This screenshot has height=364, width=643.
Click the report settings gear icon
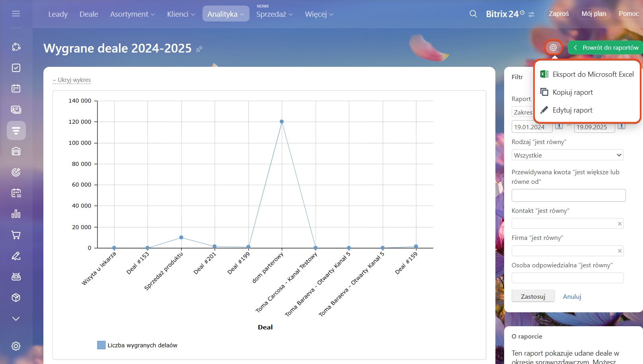coord(553,48)
